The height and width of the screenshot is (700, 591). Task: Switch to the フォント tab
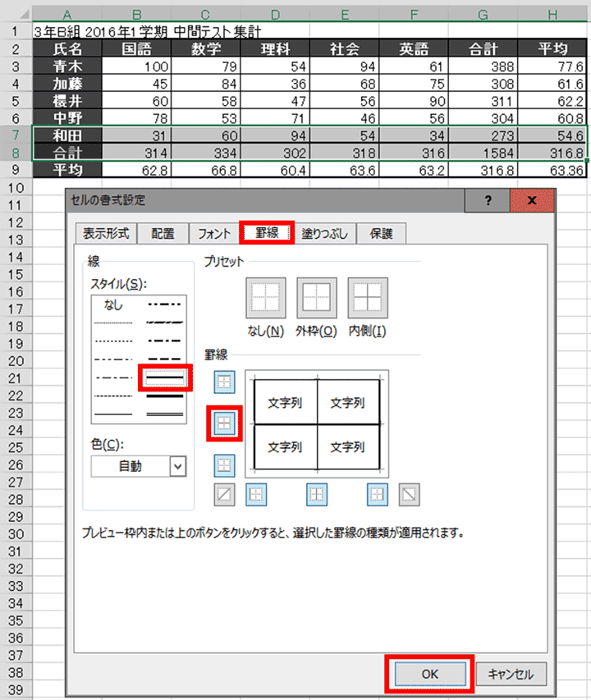pos(214,233)
